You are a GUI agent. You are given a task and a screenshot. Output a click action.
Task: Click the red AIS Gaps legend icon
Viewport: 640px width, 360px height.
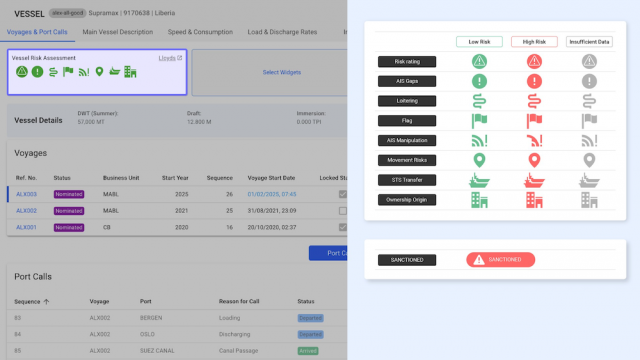(x=534, y=81)
